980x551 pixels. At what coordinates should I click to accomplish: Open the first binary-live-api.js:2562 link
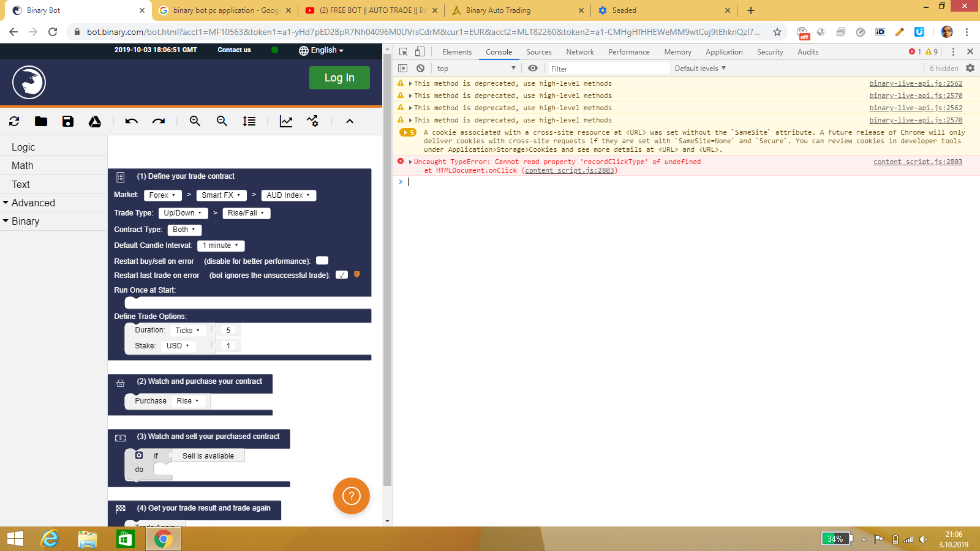coord(916,83)
